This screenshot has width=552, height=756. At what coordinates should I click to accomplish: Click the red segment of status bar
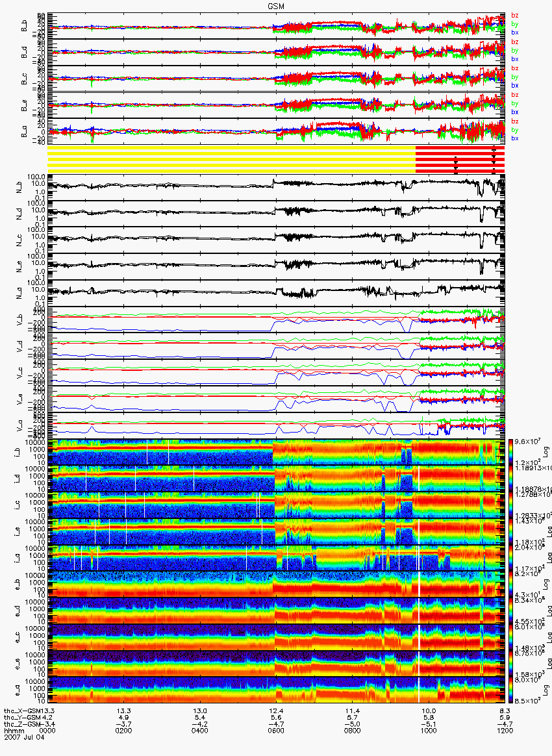click(460, 159)
